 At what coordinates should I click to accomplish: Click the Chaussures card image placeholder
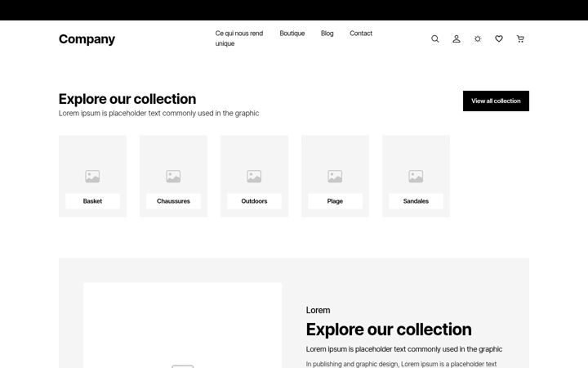[173, 176]
